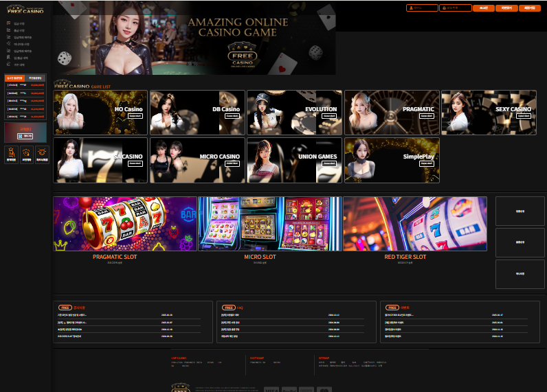The image size is (547, 392).
Task: Open the HO Casino game tile
Action: [x=100, y=113]
